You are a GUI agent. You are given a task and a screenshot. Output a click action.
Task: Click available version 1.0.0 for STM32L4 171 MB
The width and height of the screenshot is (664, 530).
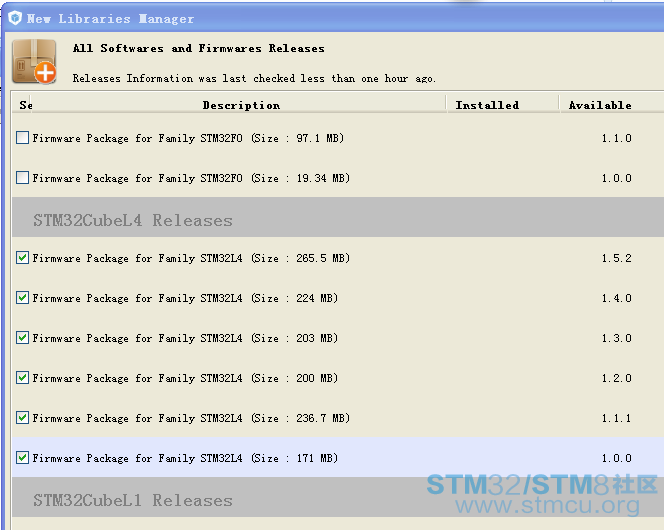click(x=617, y=458)
